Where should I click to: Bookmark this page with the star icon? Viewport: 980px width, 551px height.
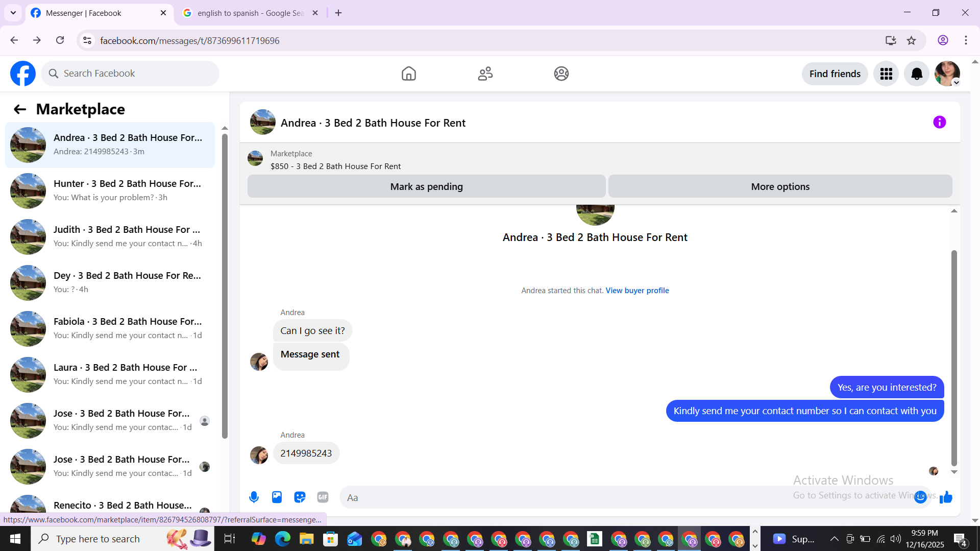pos(911,40)
